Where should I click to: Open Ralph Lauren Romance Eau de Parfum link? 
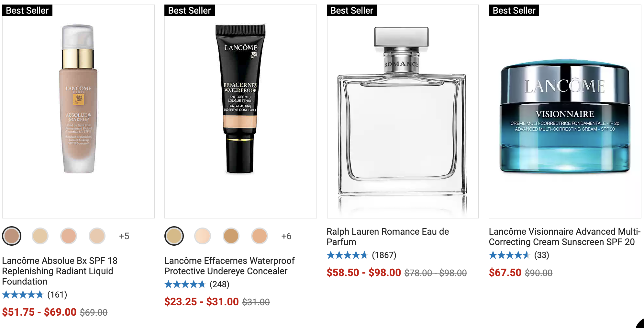click(388, 237)
